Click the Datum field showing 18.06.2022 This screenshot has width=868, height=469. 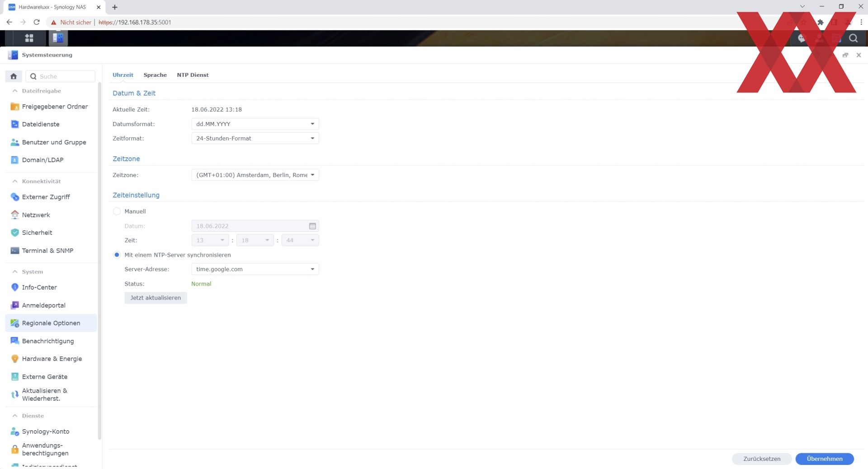tap(255, 226)
